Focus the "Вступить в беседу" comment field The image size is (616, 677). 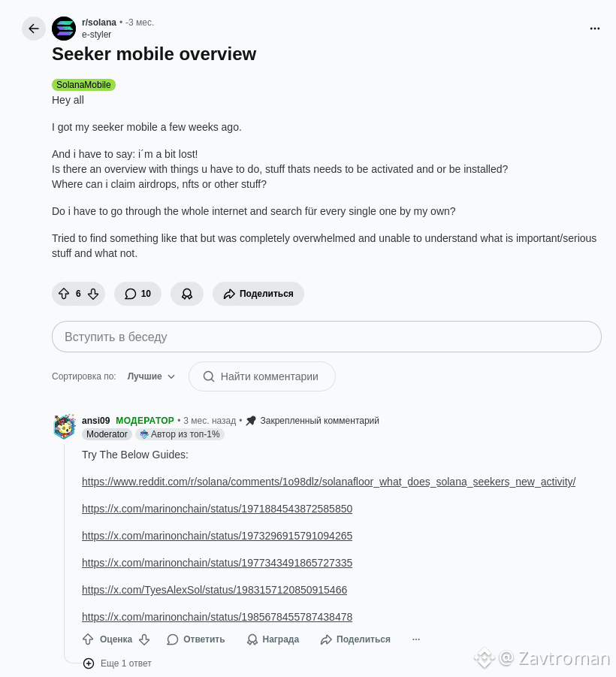327,337
